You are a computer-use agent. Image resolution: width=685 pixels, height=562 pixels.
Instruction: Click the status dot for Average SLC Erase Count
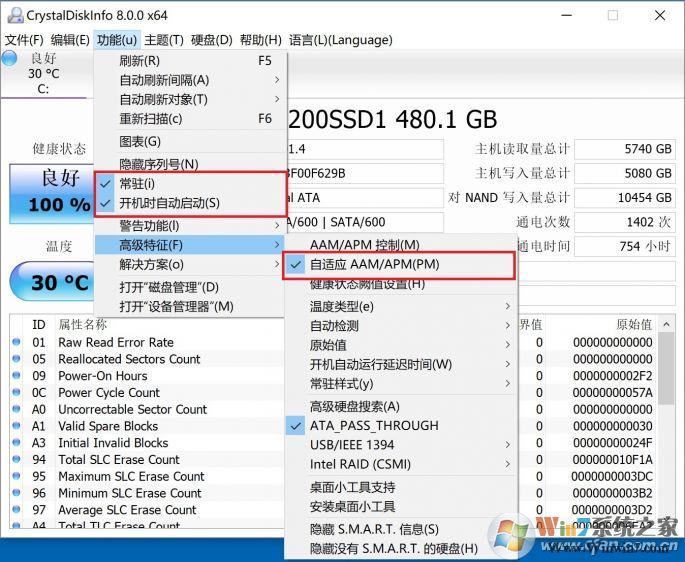(x=16, y=510)
